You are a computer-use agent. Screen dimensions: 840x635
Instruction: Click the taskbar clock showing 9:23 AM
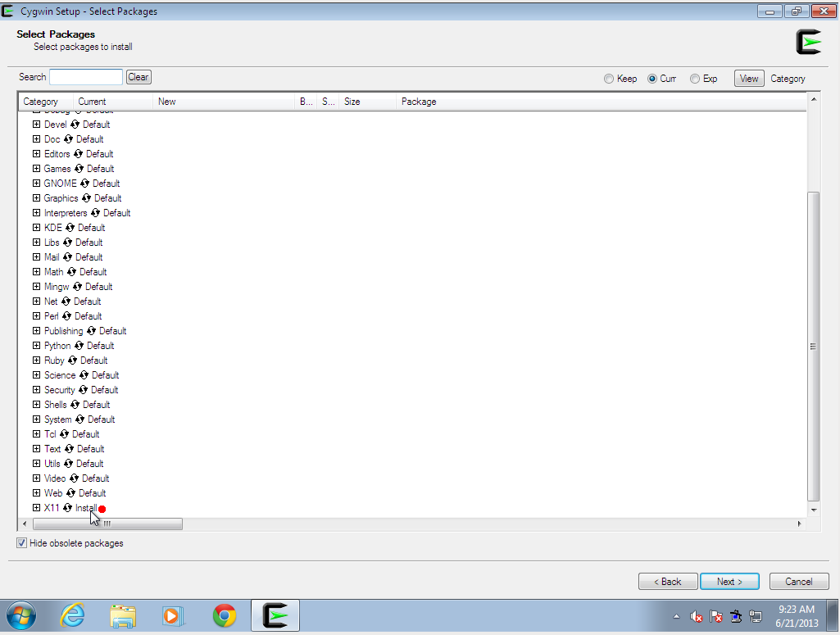797,615
